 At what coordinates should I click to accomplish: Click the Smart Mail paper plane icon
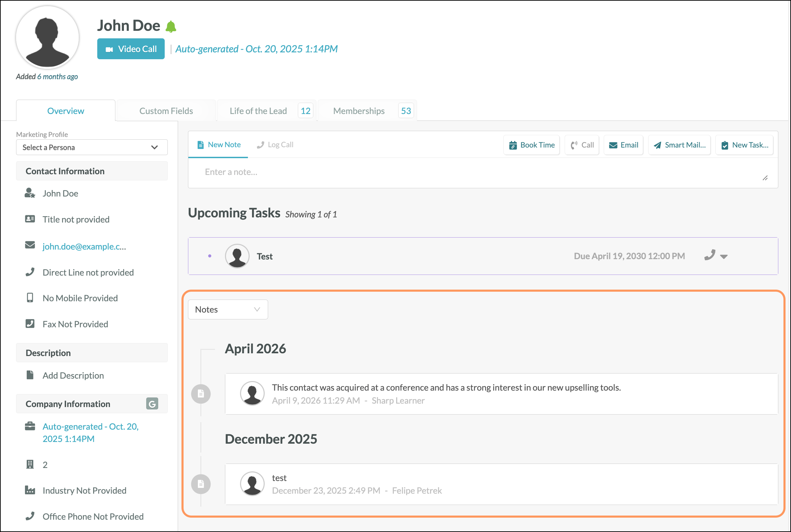click(657, 145)
